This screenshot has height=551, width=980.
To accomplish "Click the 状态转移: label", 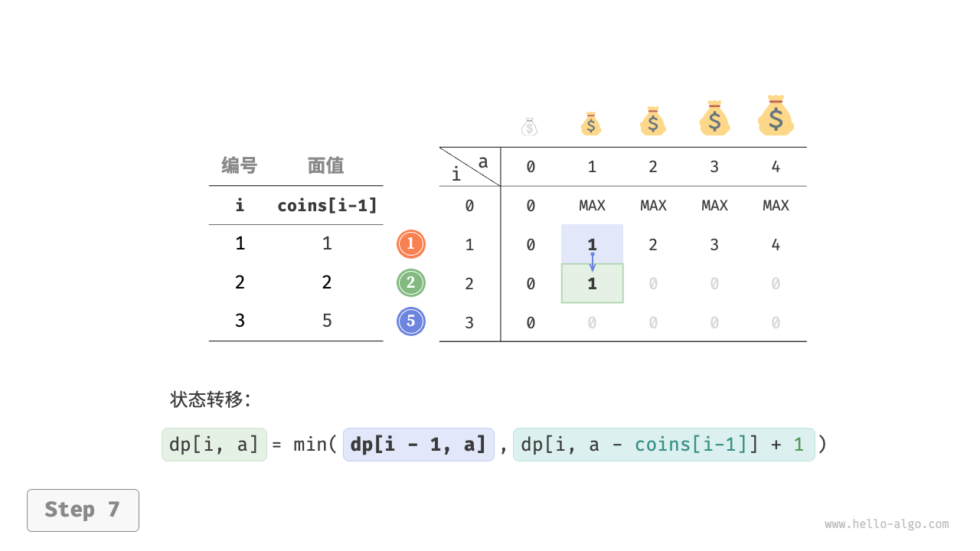I will 211,399.
